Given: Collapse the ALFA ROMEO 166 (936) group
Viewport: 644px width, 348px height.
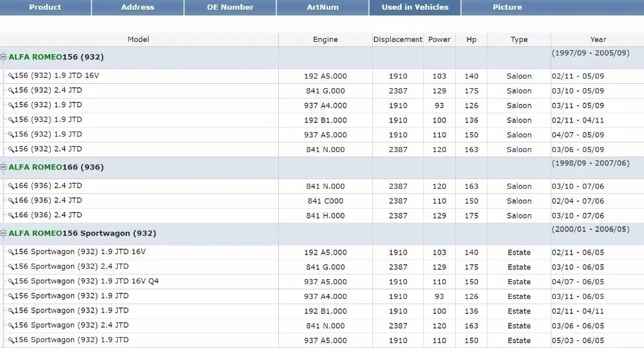Looking at the screenshot, I should click(x=3, y=167).
